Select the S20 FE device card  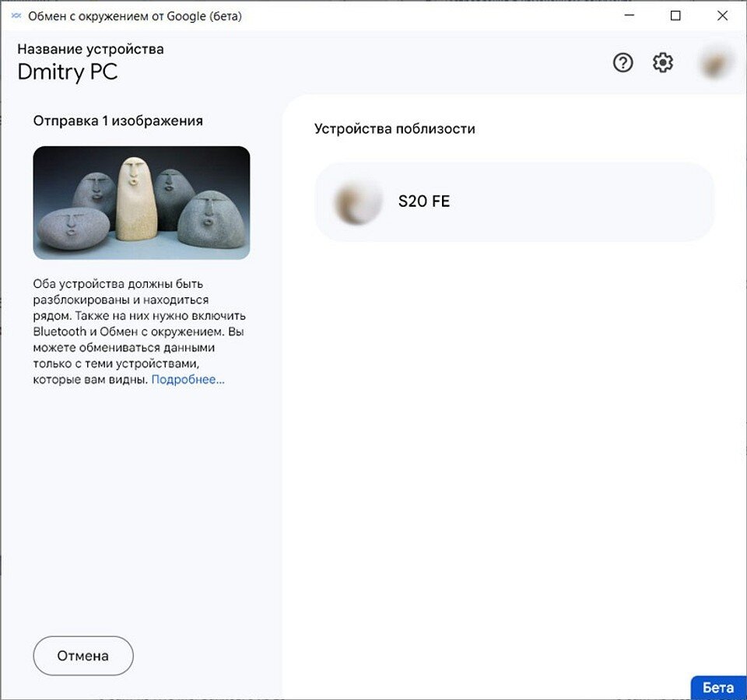coord(514,201)
